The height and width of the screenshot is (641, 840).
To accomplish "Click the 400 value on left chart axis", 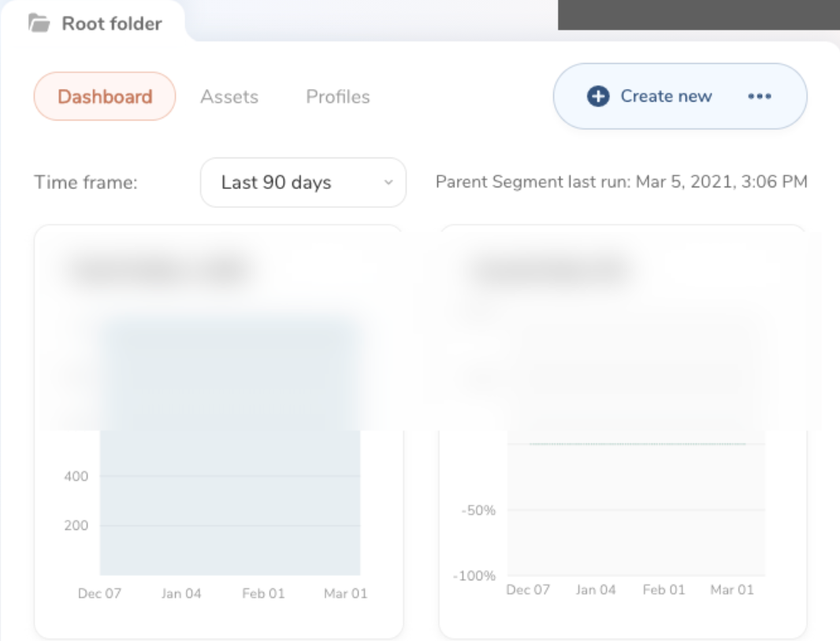I will (x=76, y=476).
